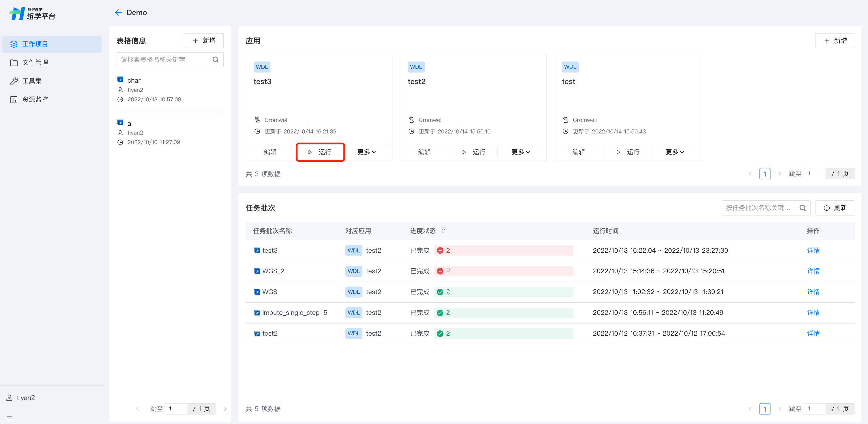
Task: Click the task batch search magnifier icon
Action: 802,208
